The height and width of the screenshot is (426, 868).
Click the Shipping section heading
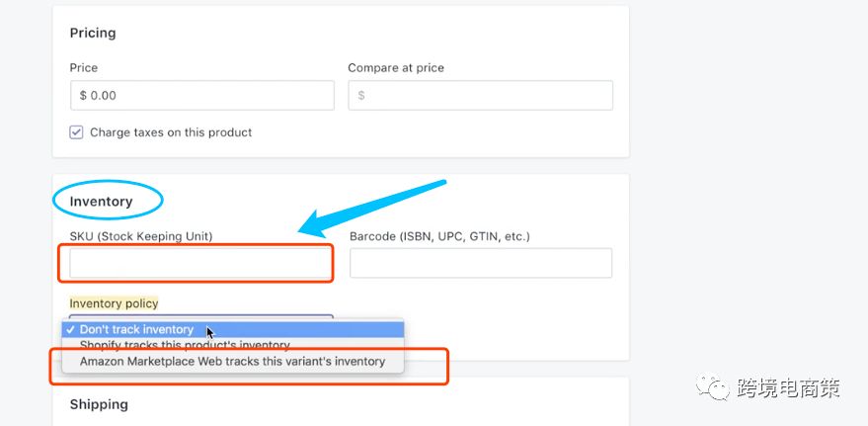click(99, 404)
